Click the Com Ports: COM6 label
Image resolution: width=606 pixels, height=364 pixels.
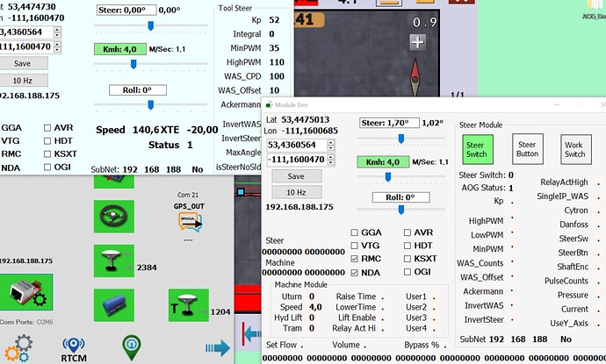point(26,322)
